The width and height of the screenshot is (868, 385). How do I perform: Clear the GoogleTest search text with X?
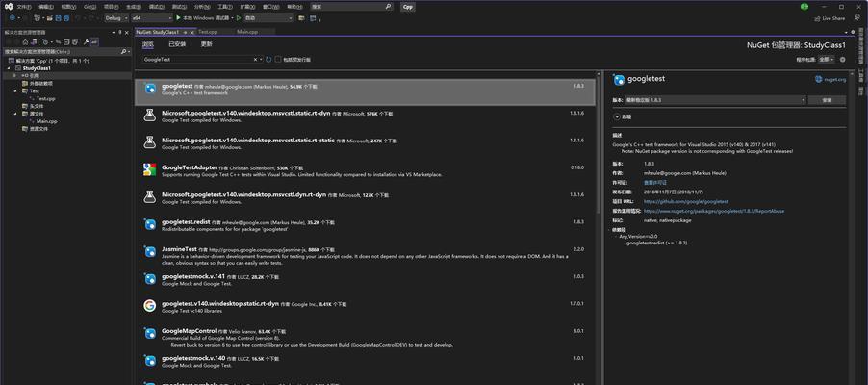(255, 60)
